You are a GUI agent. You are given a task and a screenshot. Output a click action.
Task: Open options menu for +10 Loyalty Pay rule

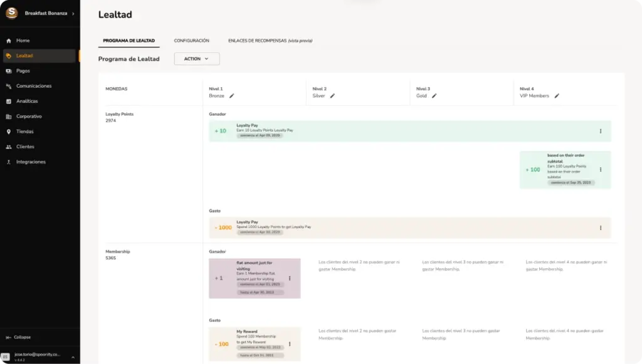(601, 132)
